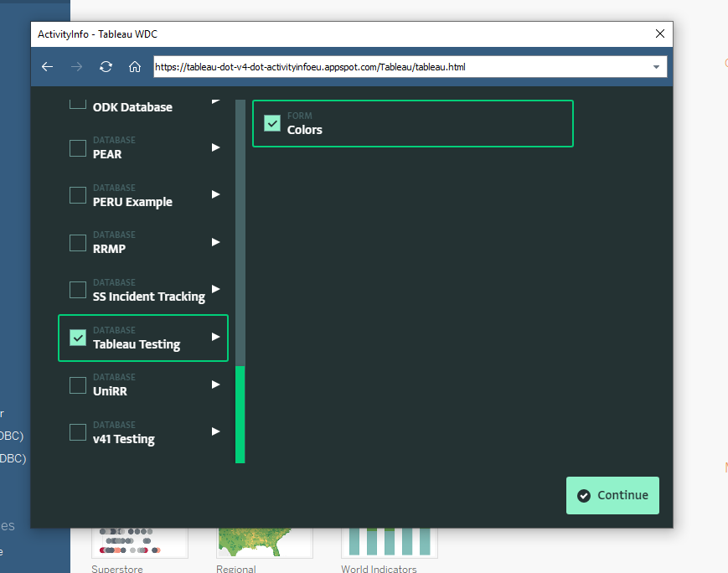Select the SS Incident Tracking checkbox
Viewport: 728px width, 573px height.
[x=78, y=290]
